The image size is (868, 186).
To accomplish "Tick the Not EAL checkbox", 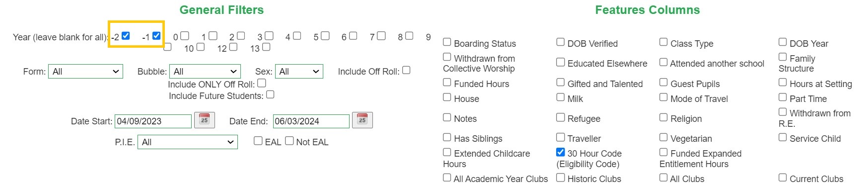I will tap(289, 141).
